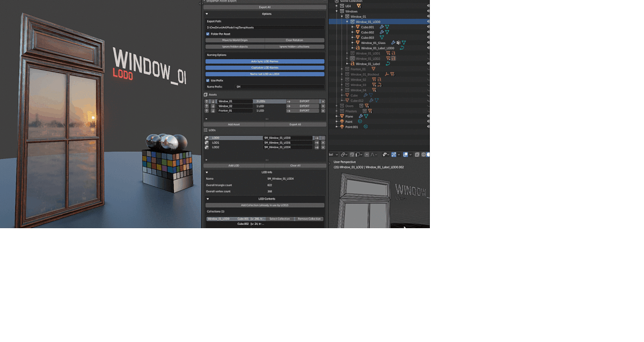This screenshot has width=644, height=342.
Task: Click the Remove Collection button
Action: [309, 219]
